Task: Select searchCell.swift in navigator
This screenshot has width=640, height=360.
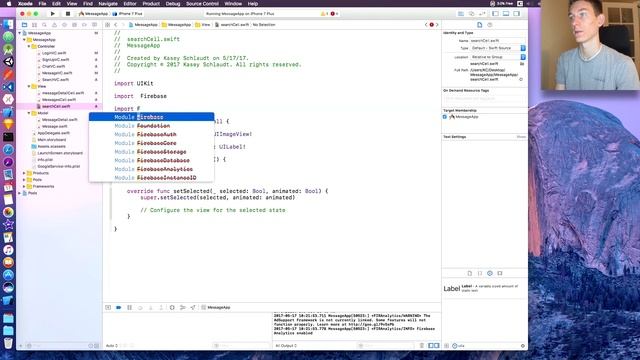Action: 60,106
